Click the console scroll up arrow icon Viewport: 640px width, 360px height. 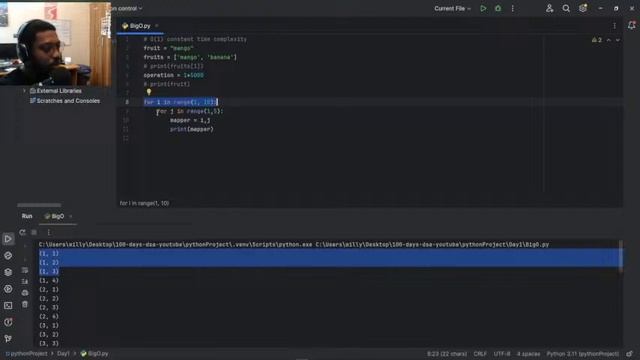25,247
